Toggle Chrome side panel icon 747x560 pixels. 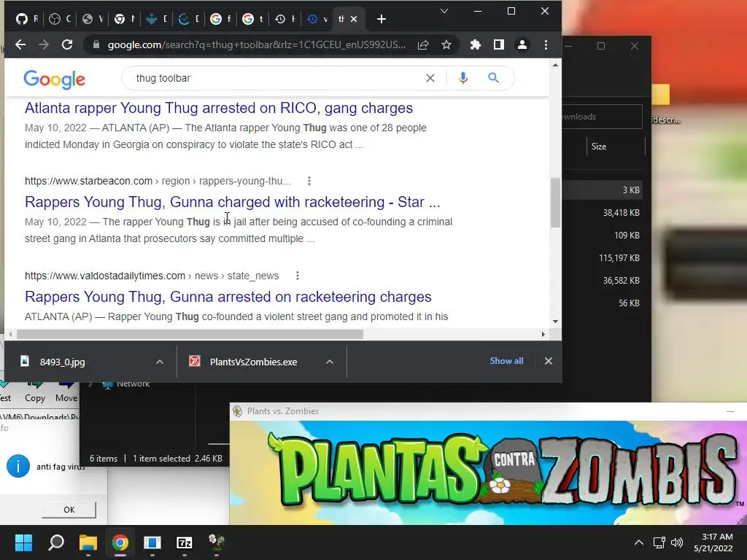click(x=499, y=44)
